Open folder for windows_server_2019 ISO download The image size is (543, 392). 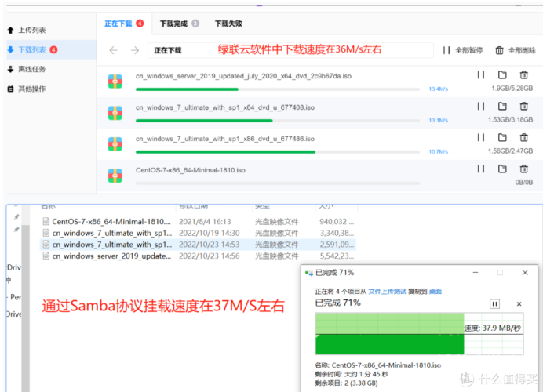tap(502, 74)
